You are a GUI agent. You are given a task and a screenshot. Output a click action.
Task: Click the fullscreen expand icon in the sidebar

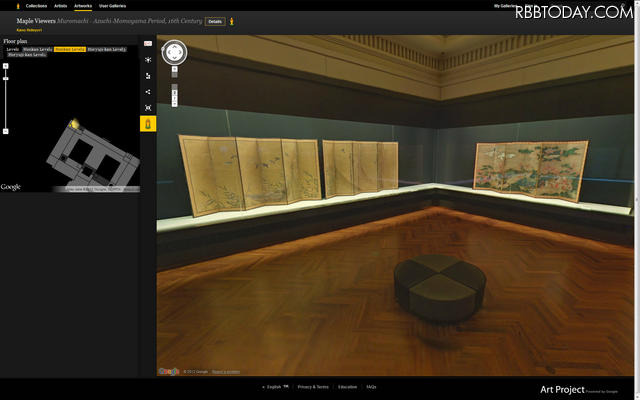pos(148,108)
